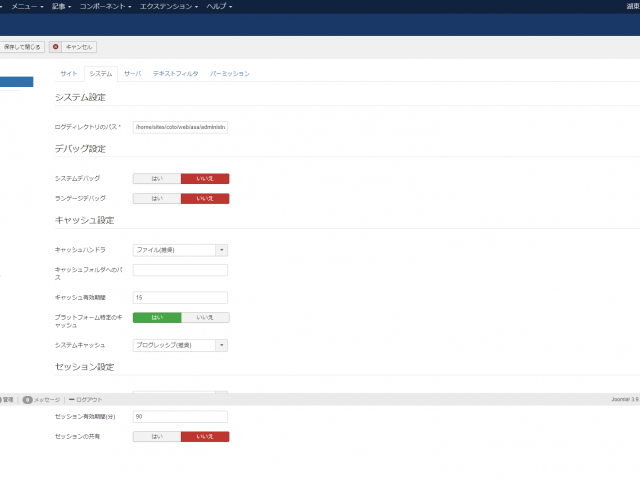
Task: Set システムデバッグ to はい
Action: tap(157, 179)
